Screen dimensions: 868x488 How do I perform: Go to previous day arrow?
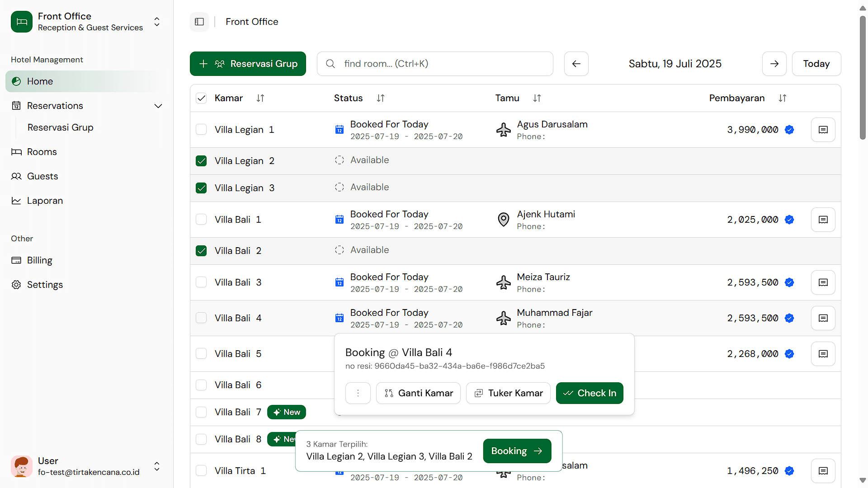click(576, 64)
